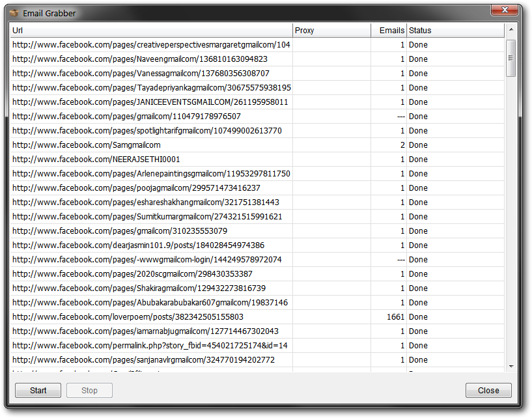Select the facebook.com/Samgmailcom row
Viewport: 532px width, 418px height.
coord(257,145)
